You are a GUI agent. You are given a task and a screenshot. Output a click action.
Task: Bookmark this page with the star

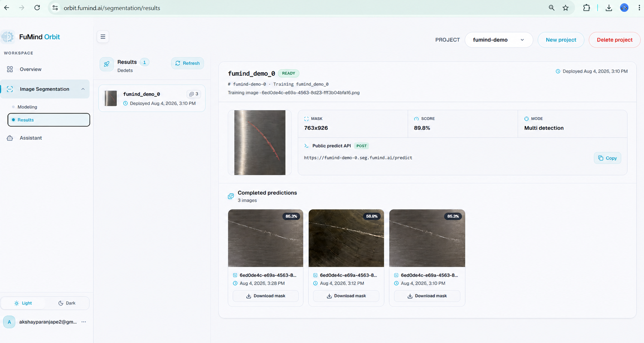[566, 7]
